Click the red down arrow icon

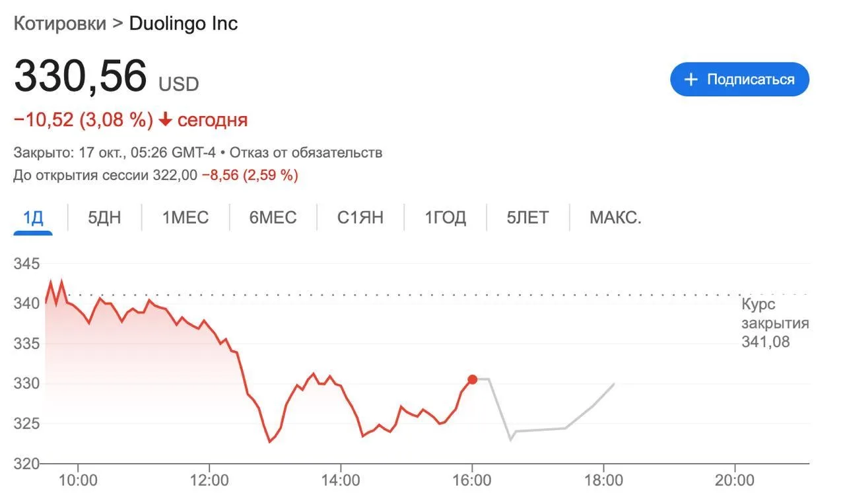pyautogui.click(x=166, y=120)
